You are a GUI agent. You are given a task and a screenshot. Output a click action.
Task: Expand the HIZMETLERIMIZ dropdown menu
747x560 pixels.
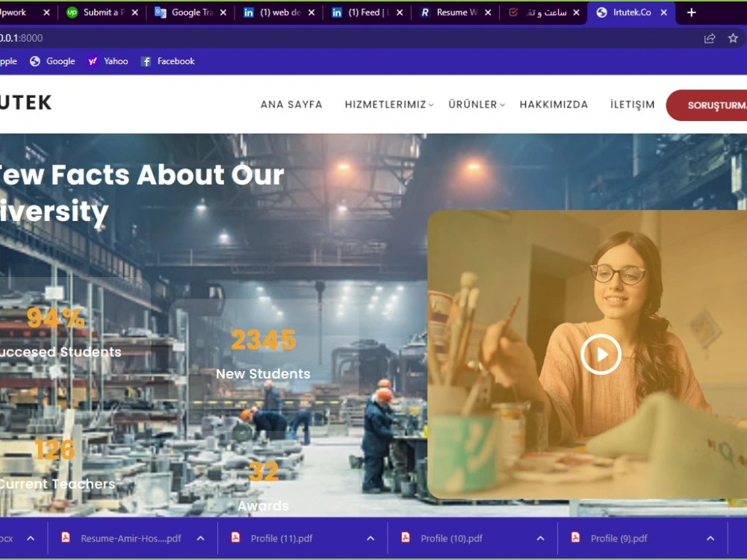pos(388,105)
